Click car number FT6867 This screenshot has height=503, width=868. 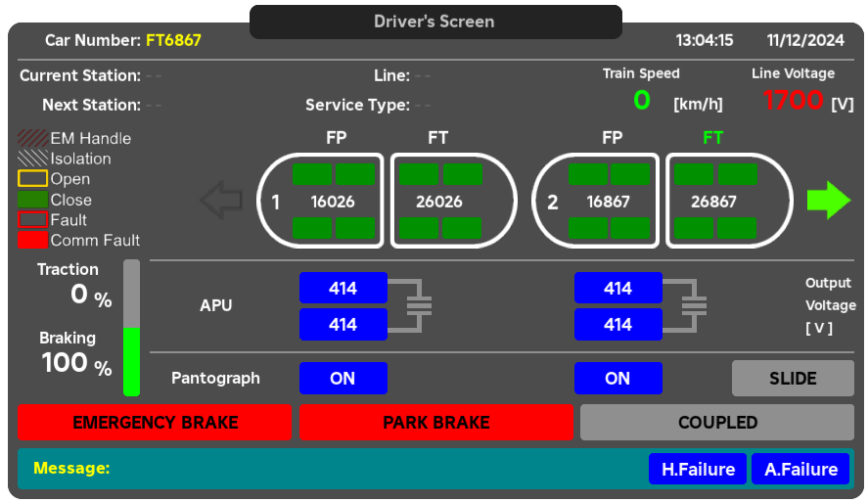173,40
